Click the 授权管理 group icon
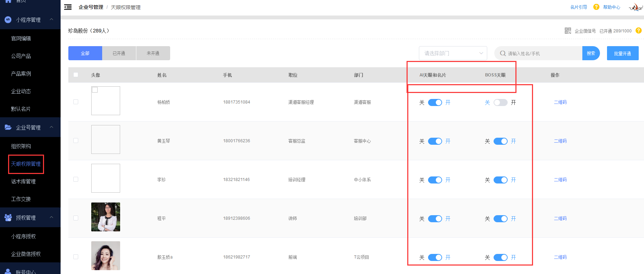 (8, 218)
